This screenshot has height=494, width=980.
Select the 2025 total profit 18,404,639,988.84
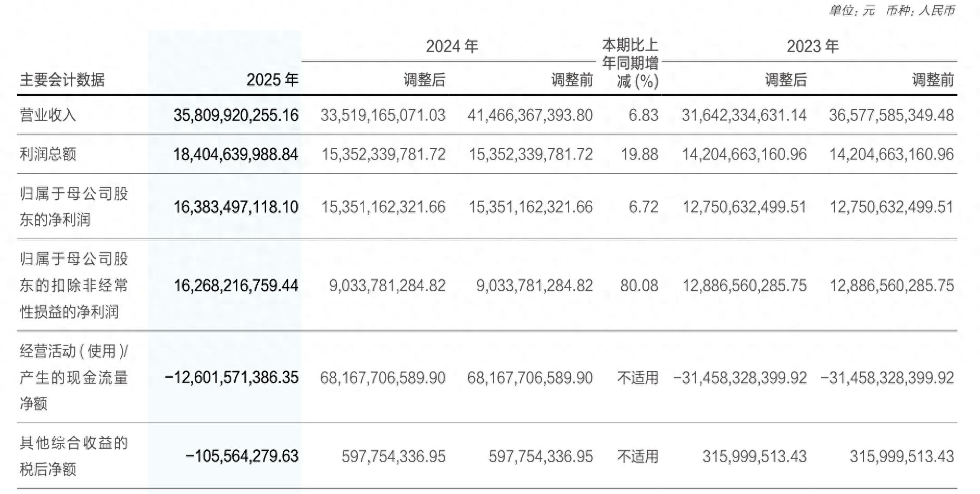point(236,154)
